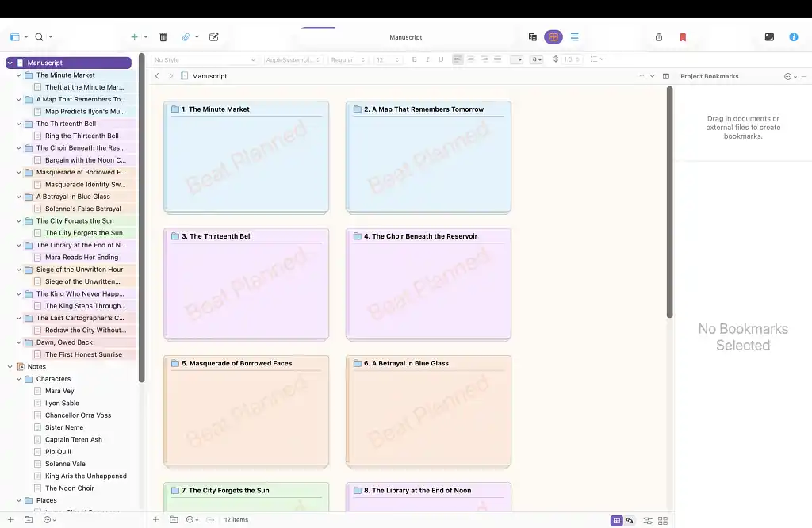Open the font size 12 dropdown
812x528 pixels.
[x=388, y=60]
